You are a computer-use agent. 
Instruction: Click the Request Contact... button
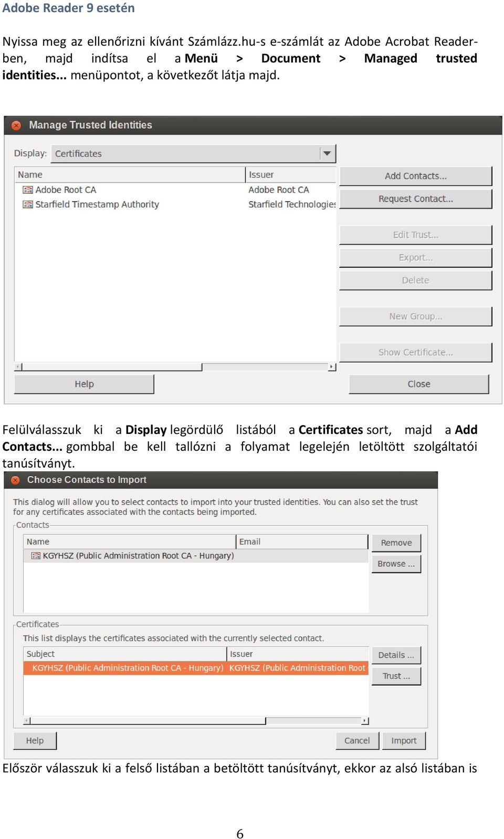coord(416,199)
